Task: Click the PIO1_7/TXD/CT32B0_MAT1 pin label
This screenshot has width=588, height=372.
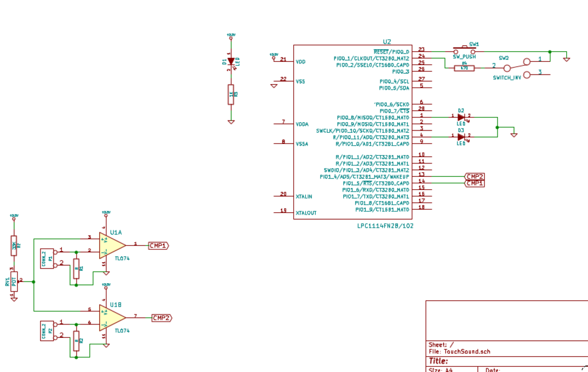Action: coord(376,196)
